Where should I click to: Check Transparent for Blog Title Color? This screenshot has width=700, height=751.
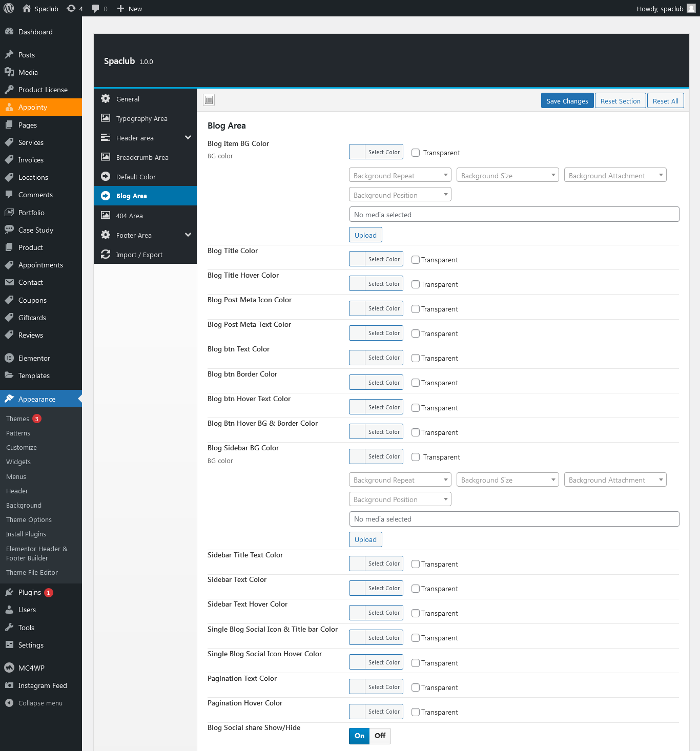pyautogui.click(x=416, y=260)
